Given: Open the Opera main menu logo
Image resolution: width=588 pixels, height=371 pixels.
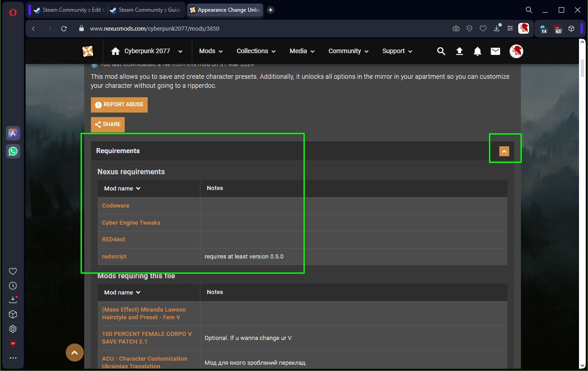Looking at the screenshot, I should pos(13,13).
